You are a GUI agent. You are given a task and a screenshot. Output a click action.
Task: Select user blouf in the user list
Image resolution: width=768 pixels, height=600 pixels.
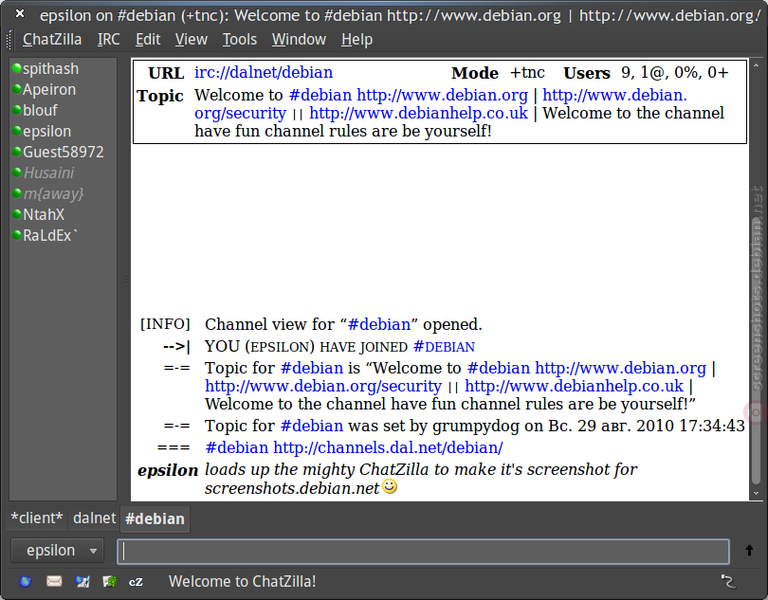(x=63, y=110)
